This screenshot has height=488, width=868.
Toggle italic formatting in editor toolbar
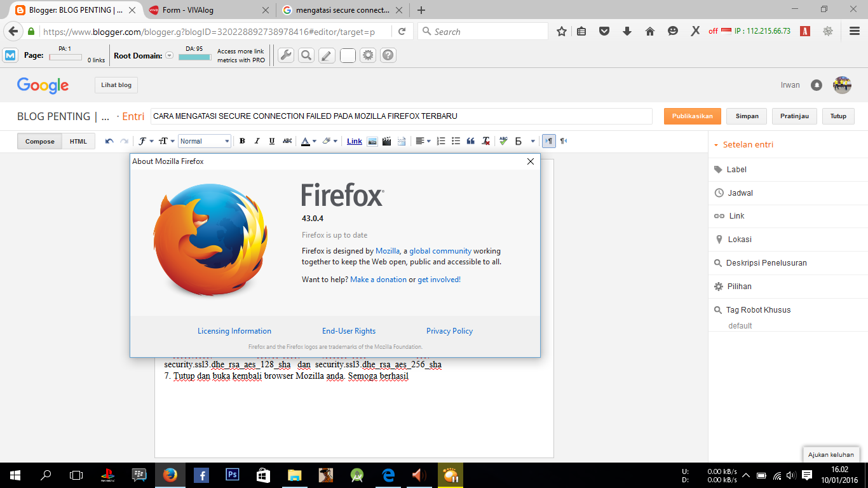tap(257, 141)
